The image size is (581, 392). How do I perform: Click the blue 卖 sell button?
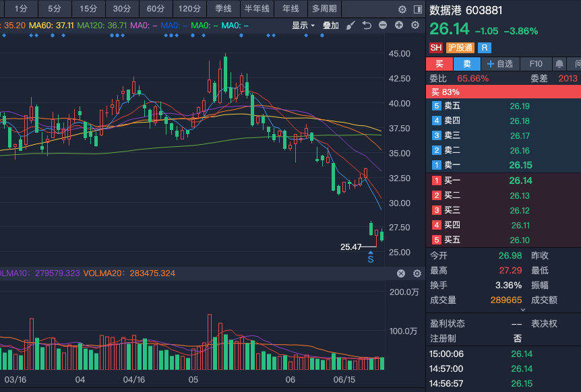click(467, 64)
